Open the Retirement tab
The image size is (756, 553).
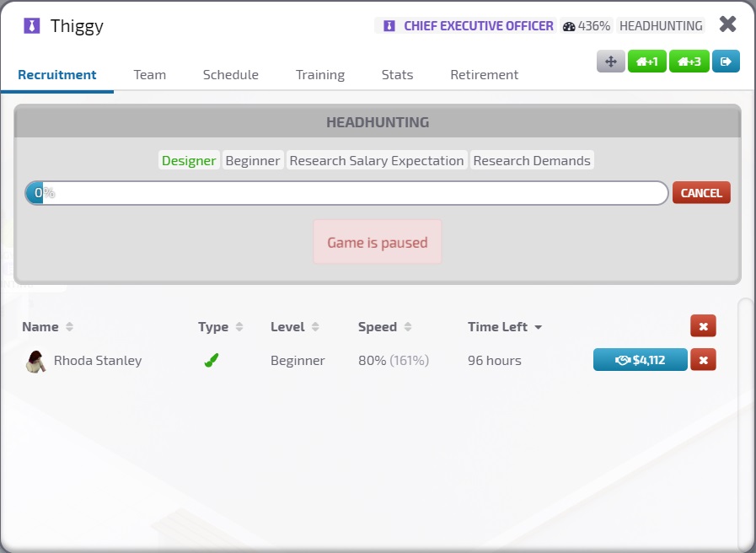(484, 75)
